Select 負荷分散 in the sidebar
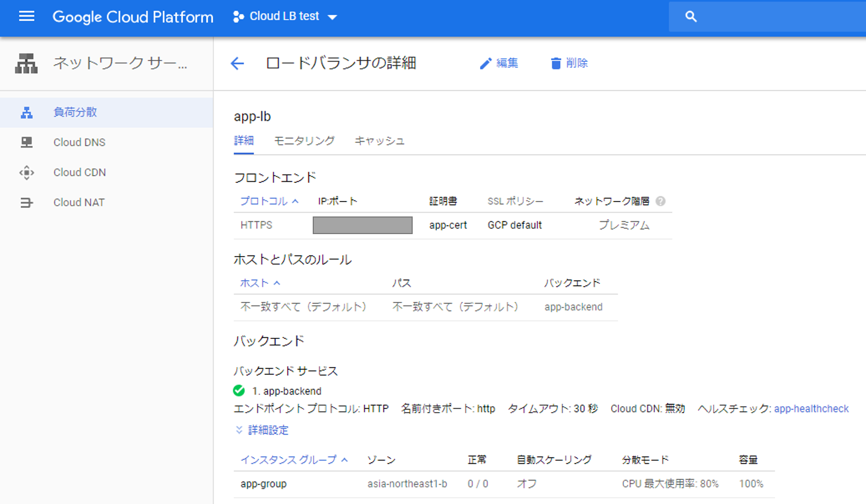Screen dimensions: 866x504 pos(75,112)
